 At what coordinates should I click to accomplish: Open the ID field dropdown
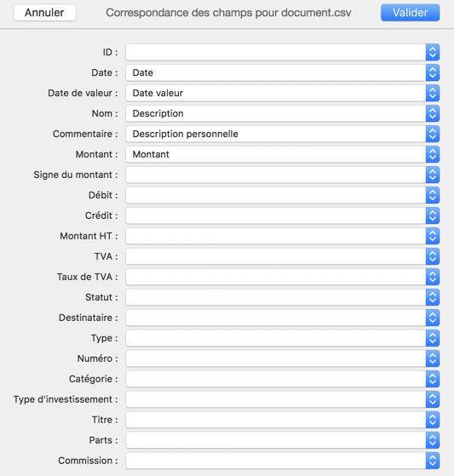[x=283, y=52]
